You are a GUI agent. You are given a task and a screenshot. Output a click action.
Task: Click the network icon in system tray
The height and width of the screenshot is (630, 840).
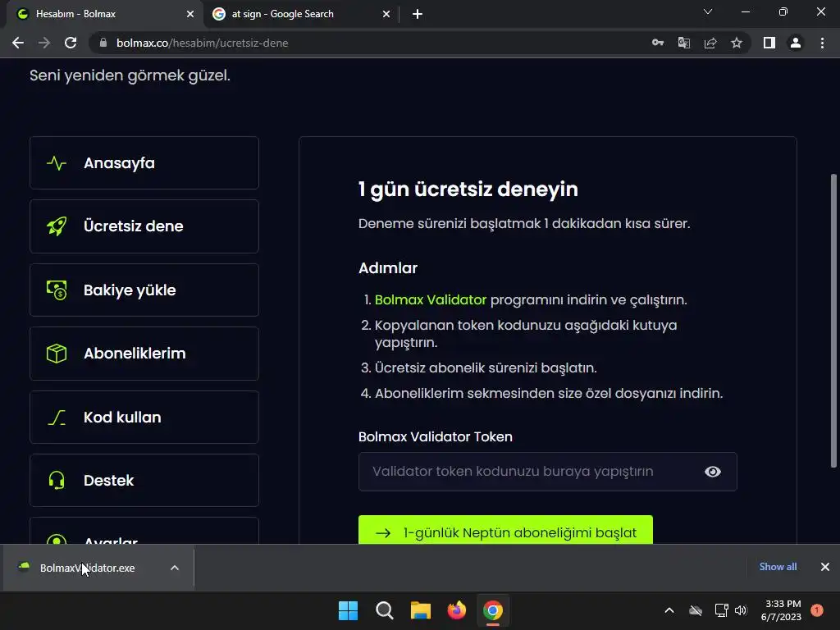point(721,610)
